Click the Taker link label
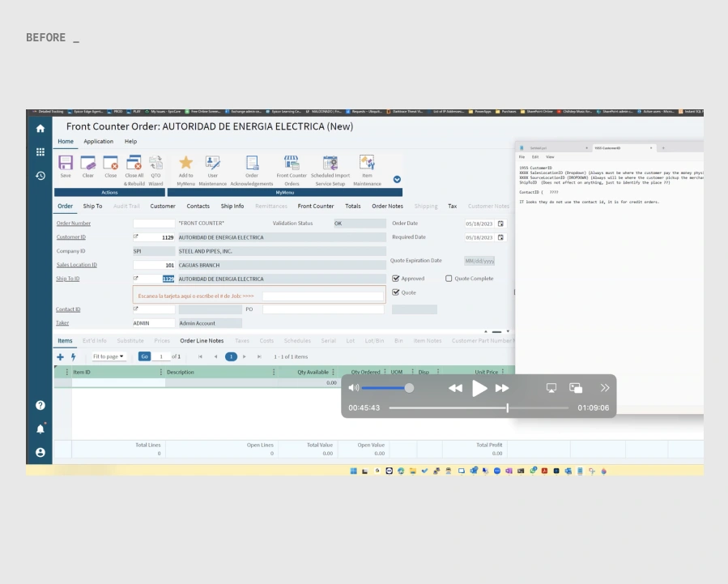This screenshot has width=728, height=584. 62,323
